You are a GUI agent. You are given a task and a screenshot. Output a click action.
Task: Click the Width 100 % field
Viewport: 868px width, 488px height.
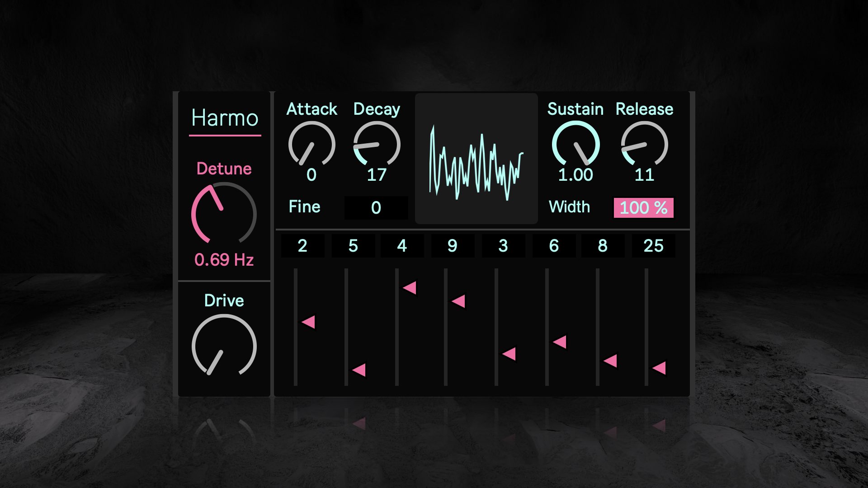point(643,208)
